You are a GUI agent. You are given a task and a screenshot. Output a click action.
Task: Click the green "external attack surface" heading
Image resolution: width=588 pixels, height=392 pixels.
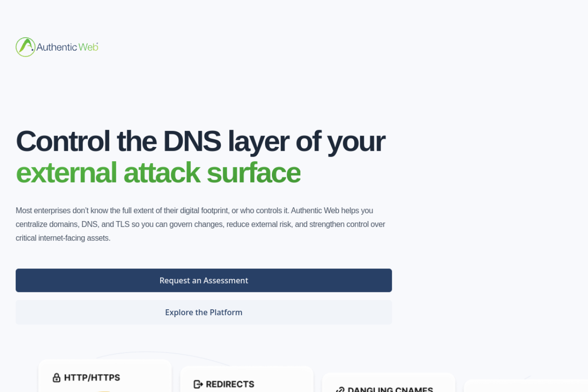click(x=158, y=173)
